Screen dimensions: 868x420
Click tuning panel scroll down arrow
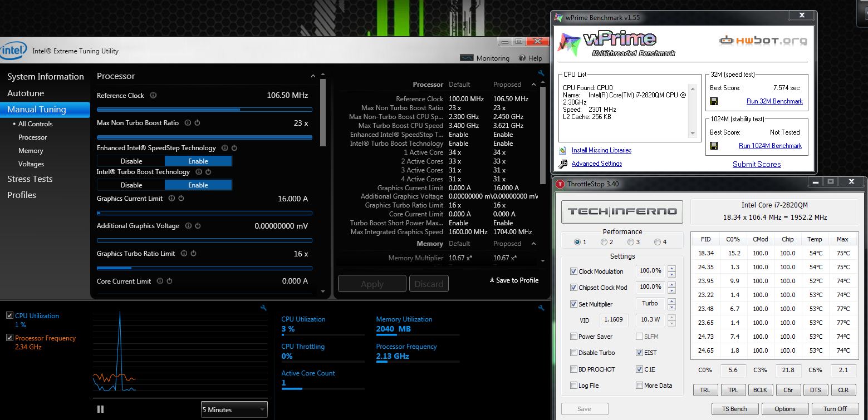tap(323, 291)
